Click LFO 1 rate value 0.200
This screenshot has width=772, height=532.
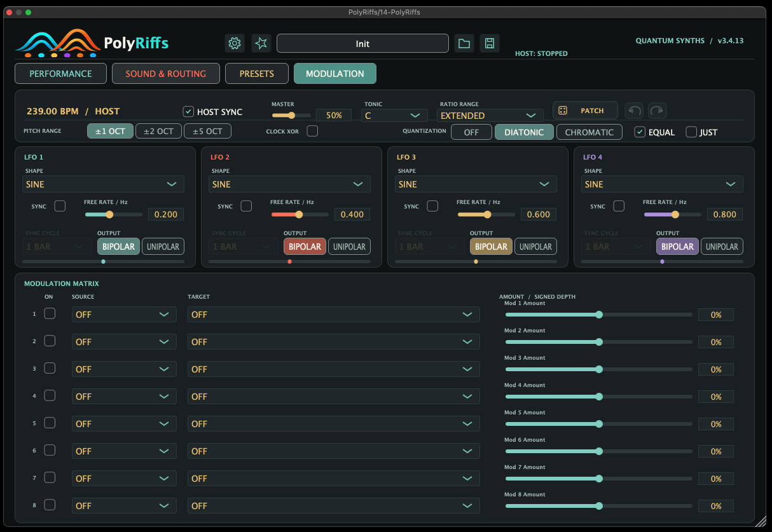tap(166, 214)
